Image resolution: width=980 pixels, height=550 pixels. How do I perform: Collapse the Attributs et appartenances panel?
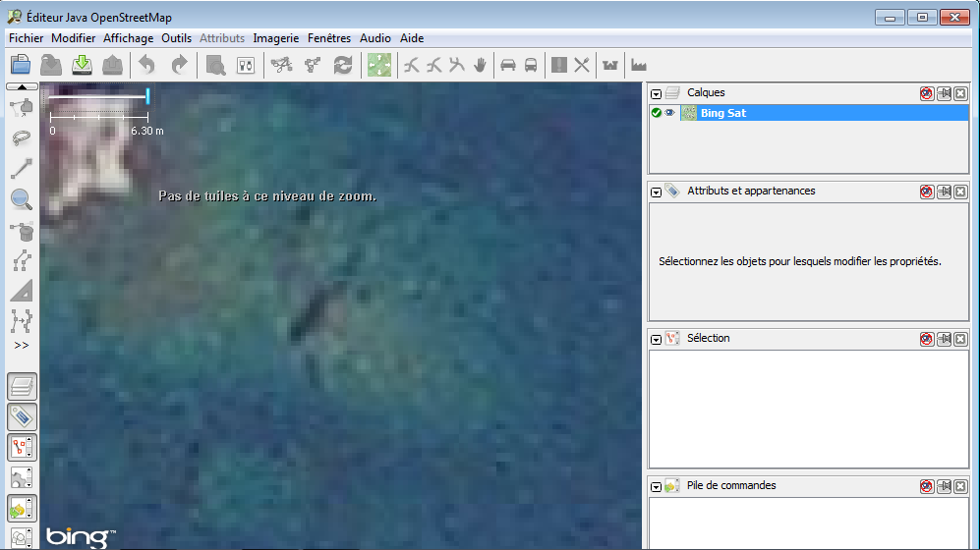click(x=656, y=192)
